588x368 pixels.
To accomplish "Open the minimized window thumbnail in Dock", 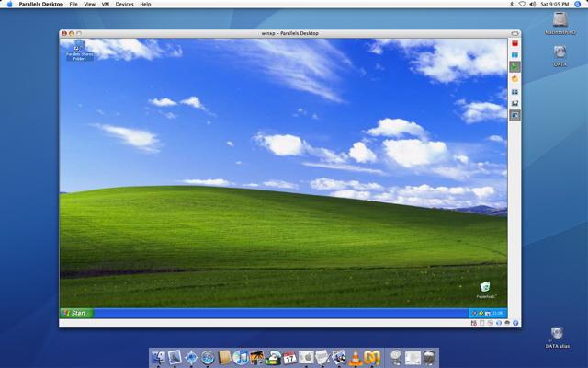I will pyautogui.click(x=413, y=358).
